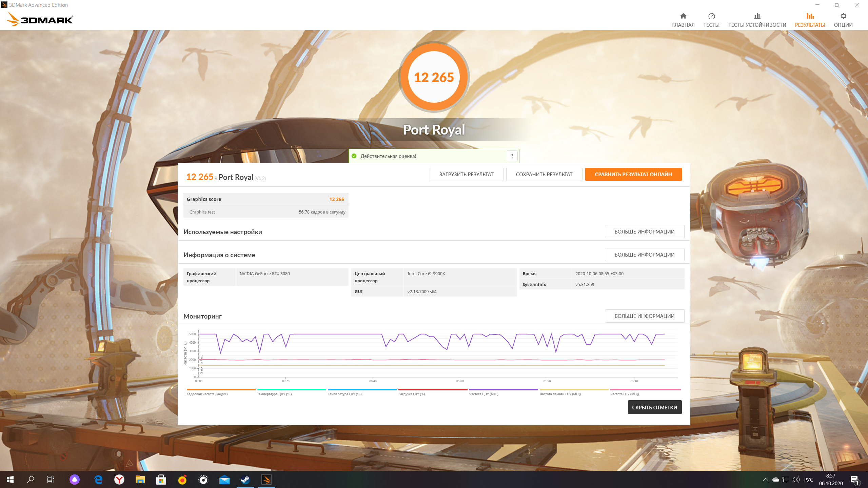Open Yandex Browser from the taskbar
The height and width of the screenshot is (488, 868).
pyautogui.click(x=119, y=480)
